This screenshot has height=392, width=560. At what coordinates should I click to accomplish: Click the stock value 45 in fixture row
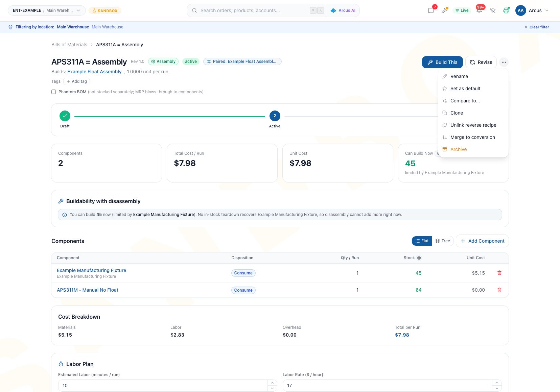pos(419,273)
